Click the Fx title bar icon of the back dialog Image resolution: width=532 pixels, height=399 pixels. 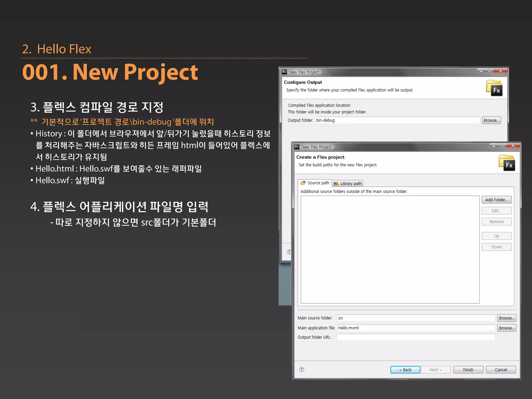pos(284,72)
